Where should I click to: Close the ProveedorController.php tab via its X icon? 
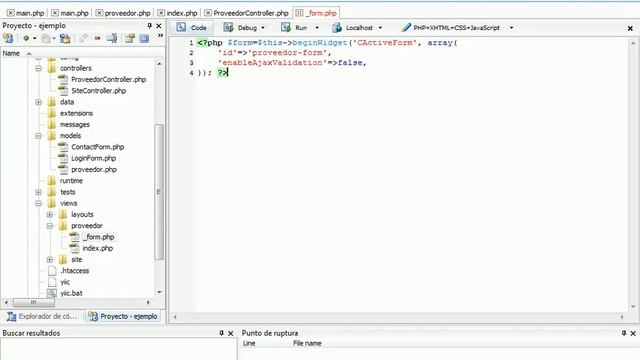208,13
